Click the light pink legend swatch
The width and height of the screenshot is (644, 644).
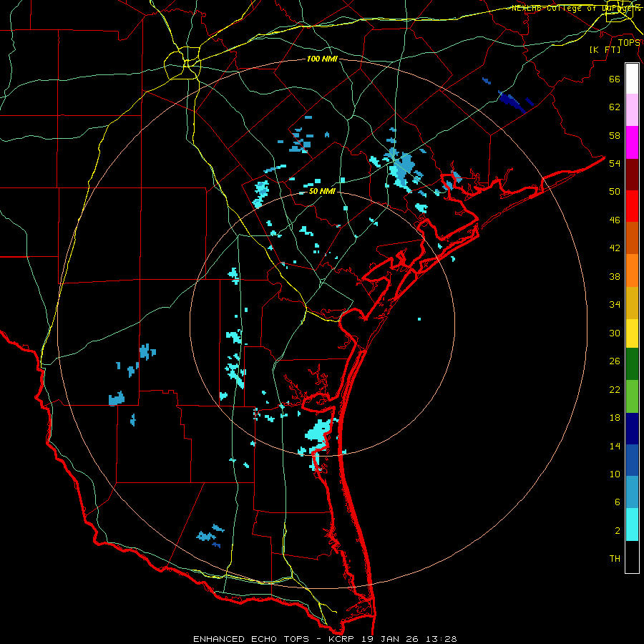(x=632, y=109)
